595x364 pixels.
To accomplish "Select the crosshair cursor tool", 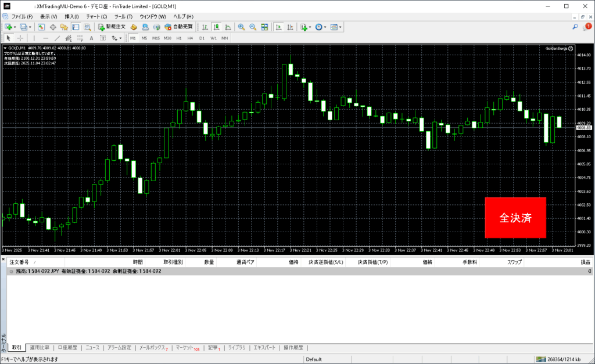I will click(20, 38).
